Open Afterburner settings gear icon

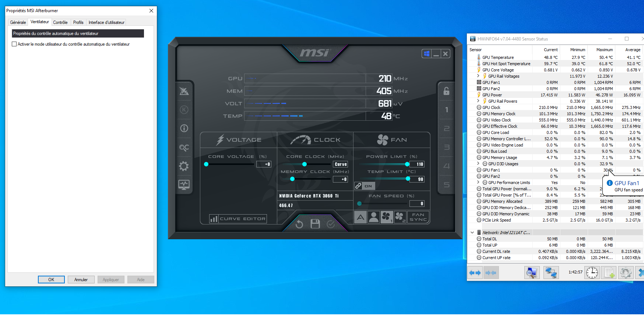pos(184,166)
